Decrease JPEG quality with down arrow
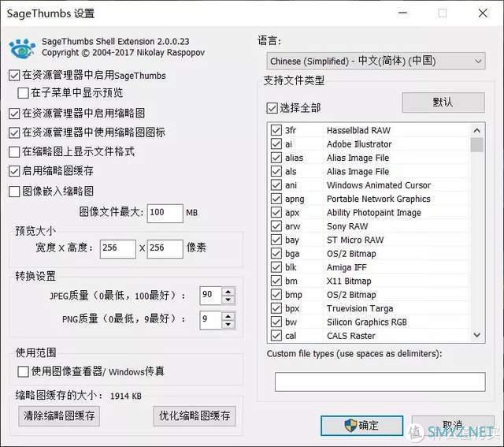The width and height of the screenshot is (504, 447). pos(228,300)
